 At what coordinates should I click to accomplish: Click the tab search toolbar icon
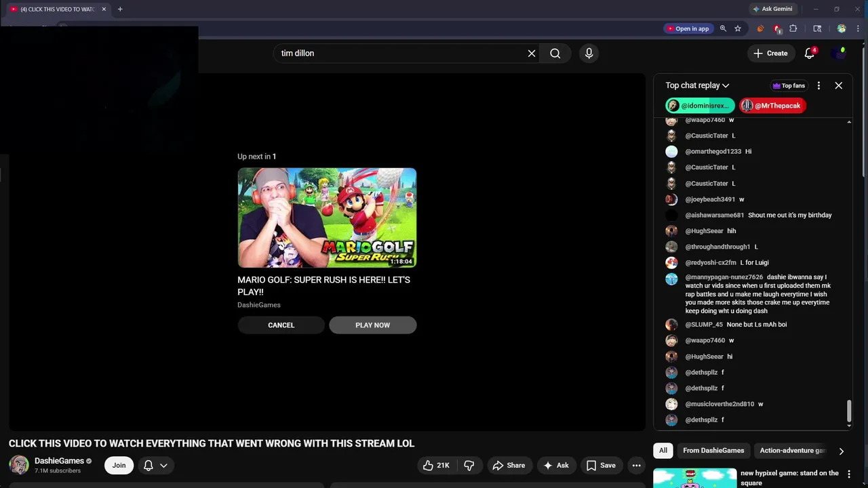817,28
